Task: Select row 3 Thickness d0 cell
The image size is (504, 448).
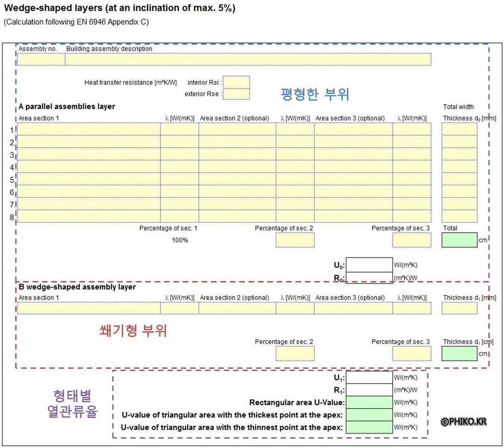Action: [459, 154]
